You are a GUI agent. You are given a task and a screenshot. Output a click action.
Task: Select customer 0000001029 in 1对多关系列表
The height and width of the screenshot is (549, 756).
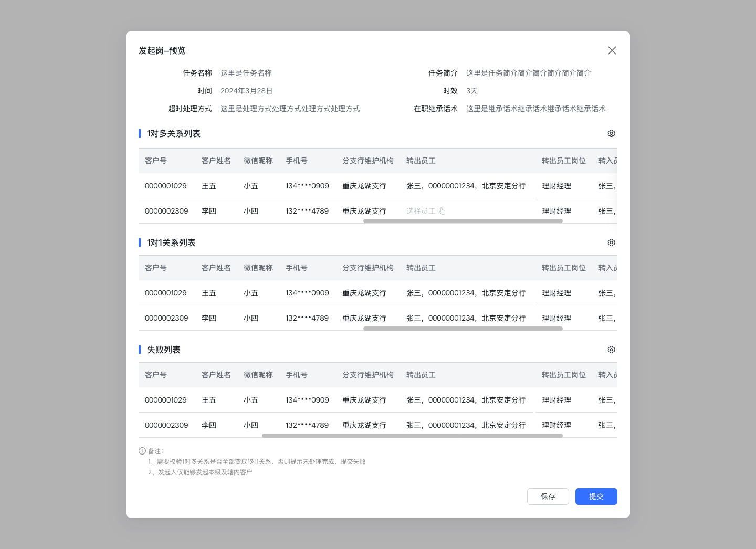166,186
